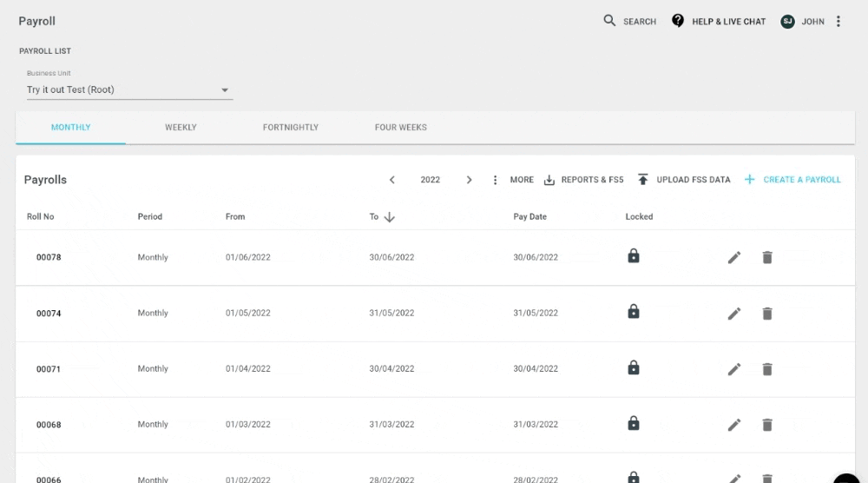This screenshot has height=483, width=868.
Task: Delete payroll 00078 with trash icon
Action: click(767, 257)
